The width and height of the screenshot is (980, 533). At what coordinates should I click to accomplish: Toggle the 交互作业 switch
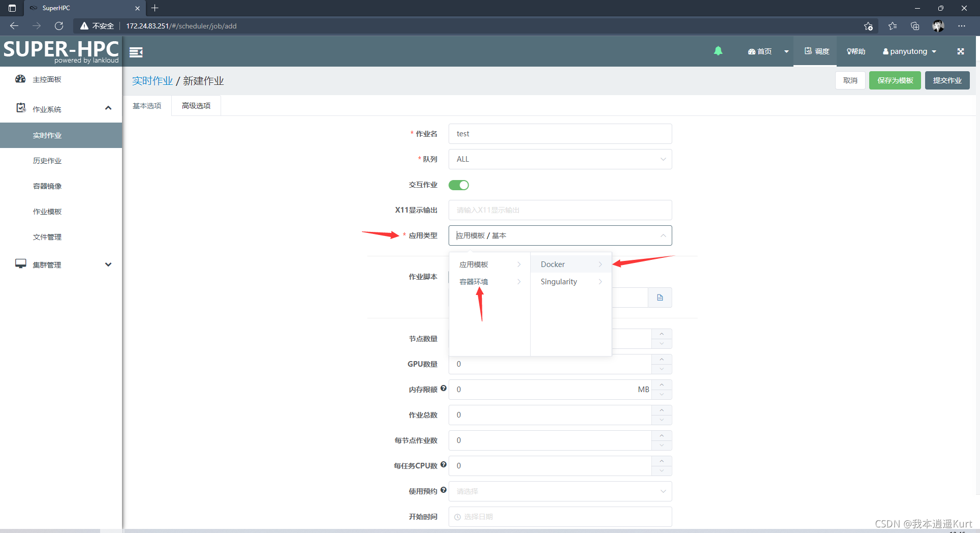coord(458,185)
